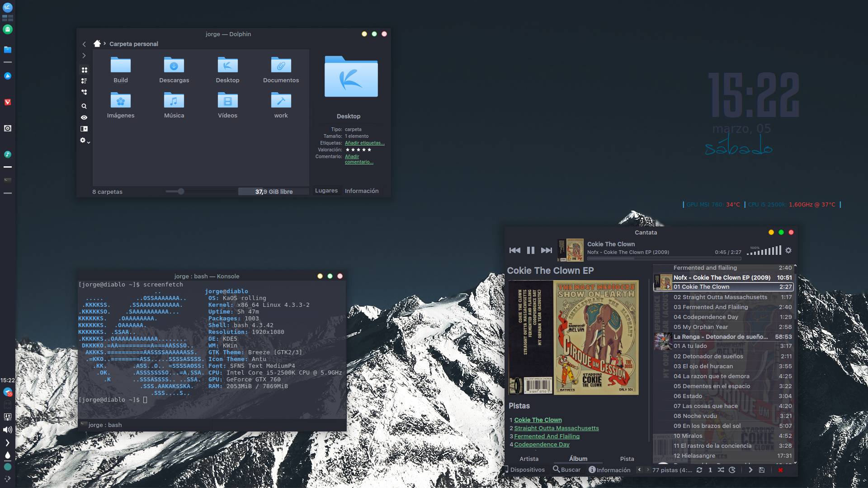Viewport: 868px width, 488px height.
Task: Open the Información tab in Cantata
Action: coord(609,470)
